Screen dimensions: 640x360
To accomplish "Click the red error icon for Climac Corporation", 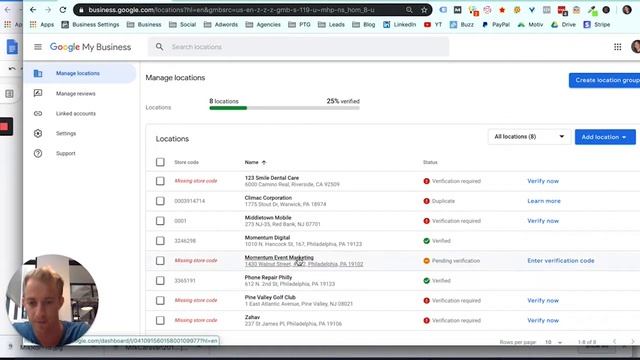I will (427, 201).
